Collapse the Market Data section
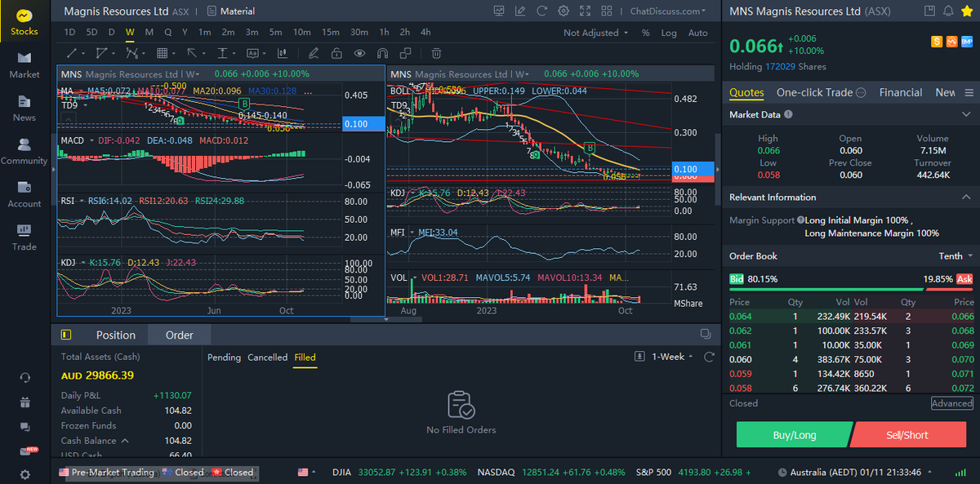Image resolution: width=980 pixels, height=484 pixels. pyautogui.click(x=967, y=115)
